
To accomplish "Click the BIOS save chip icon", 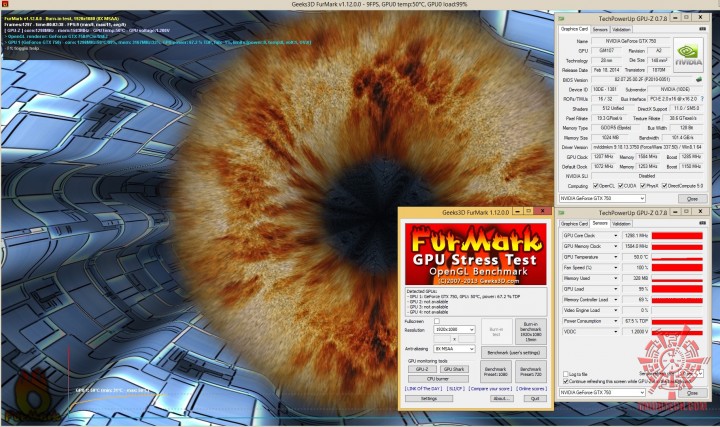I will tap(699, 79).
